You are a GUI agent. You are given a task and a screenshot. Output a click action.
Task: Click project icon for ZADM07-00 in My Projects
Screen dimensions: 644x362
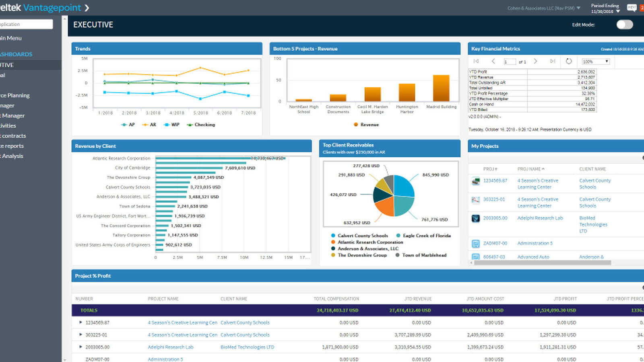point(476,243)
